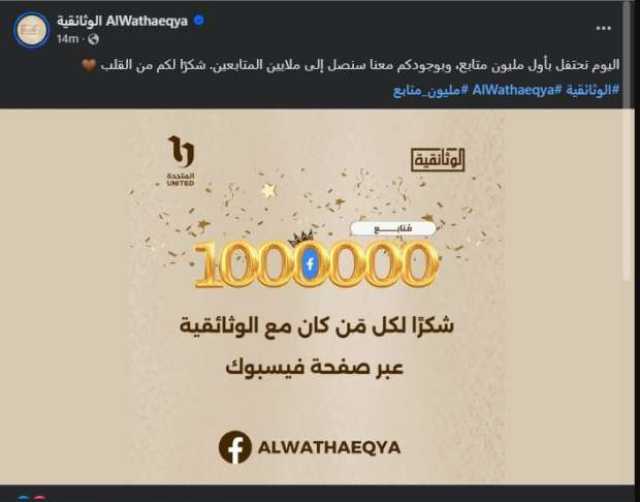Open the الوثائقية AlWathaeqya page name link
The image size is (640, 502).
(122, 21)
